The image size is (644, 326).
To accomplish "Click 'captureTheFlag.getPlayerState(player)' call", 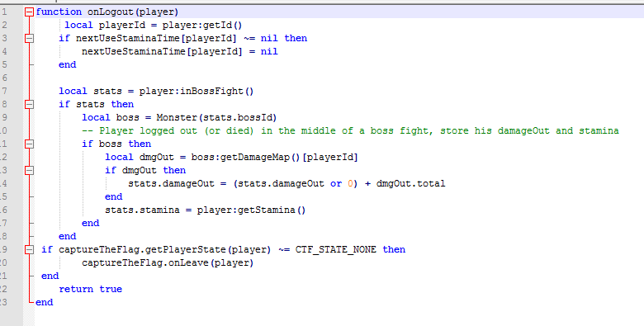I will click(164, 249).
